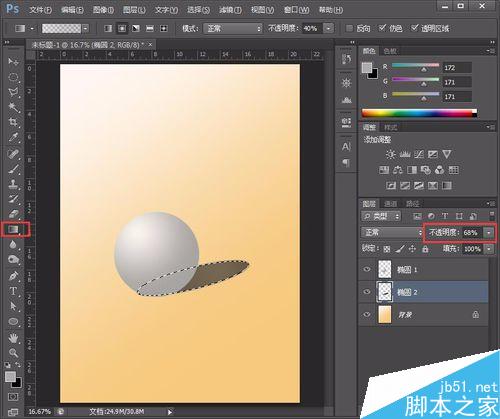This screenshot has width=500, height=419.
Task: Uncheck the 仿色 dither checkbox
Action: tap(382, 28)
